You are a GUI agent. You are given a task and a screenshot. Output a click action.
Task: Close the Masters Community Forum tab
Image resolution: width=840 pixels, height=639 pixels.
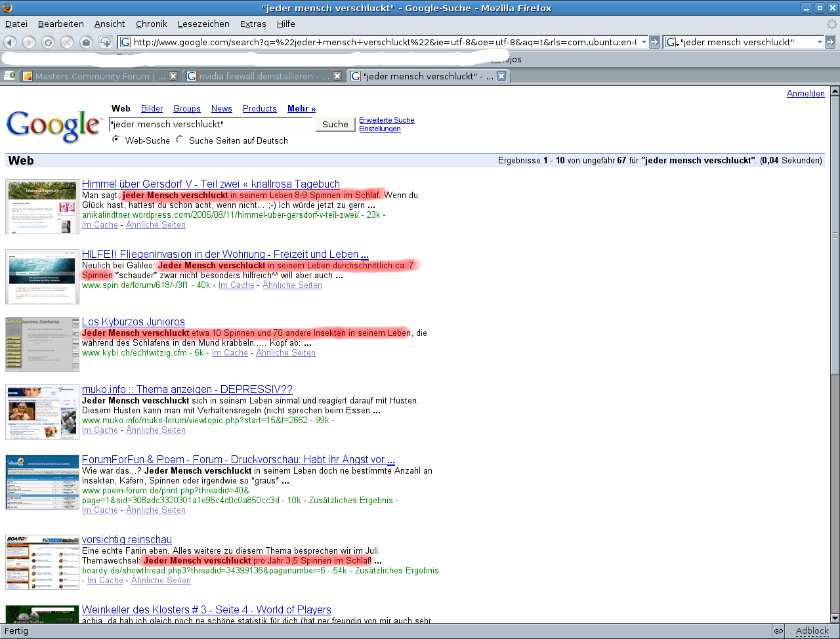(x=173, y=76)
